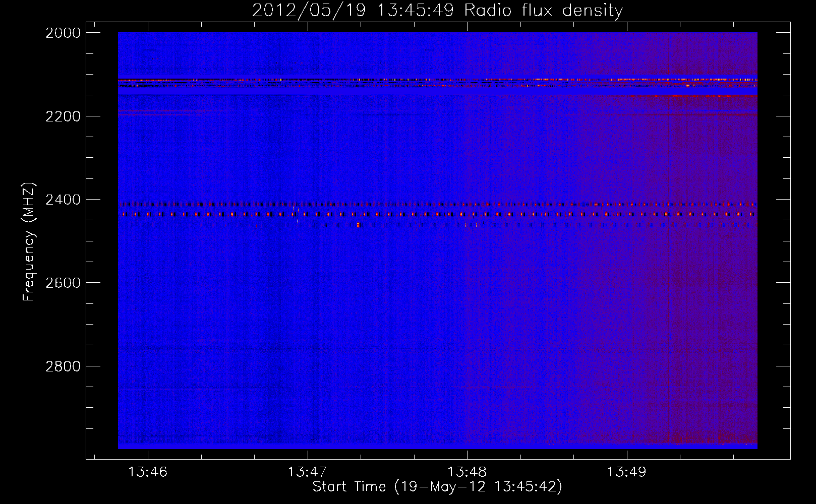Click the 2400 frequency tick label
The height and width of the screenshot is (504, 816).
(63, 200)
